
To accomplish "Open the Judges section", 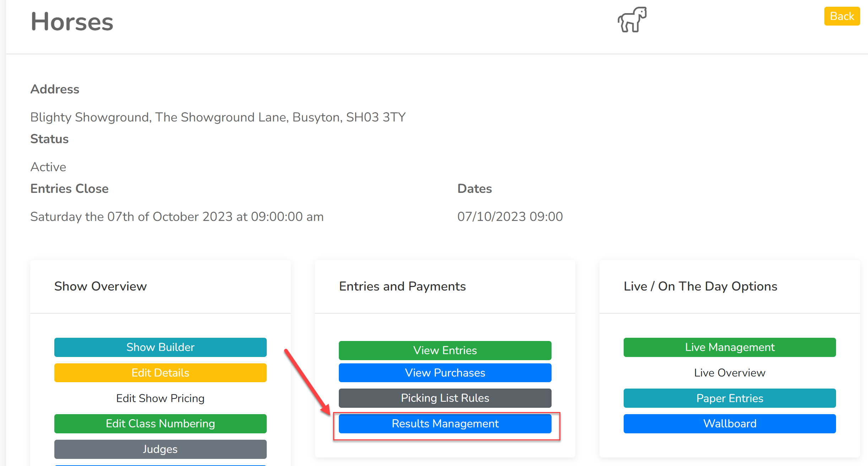I will (160, 449).
